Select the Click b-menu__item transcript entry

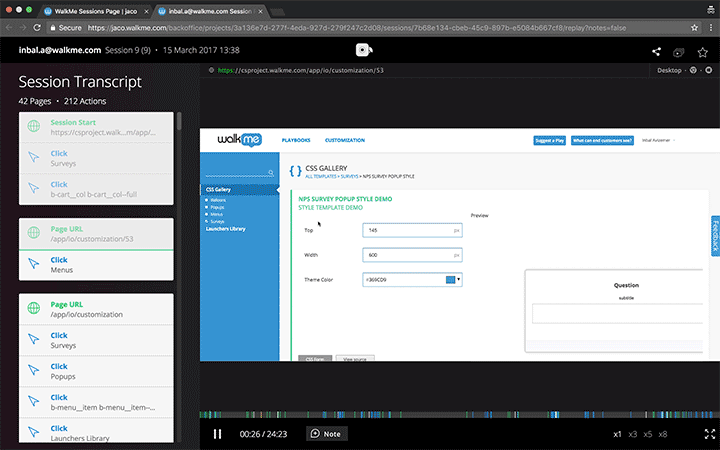(96, 402)
